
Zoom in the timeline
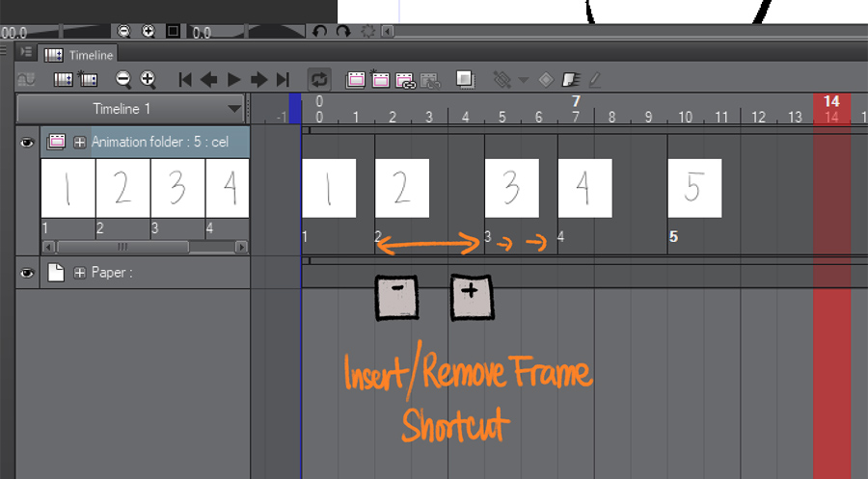click(148, 80)
